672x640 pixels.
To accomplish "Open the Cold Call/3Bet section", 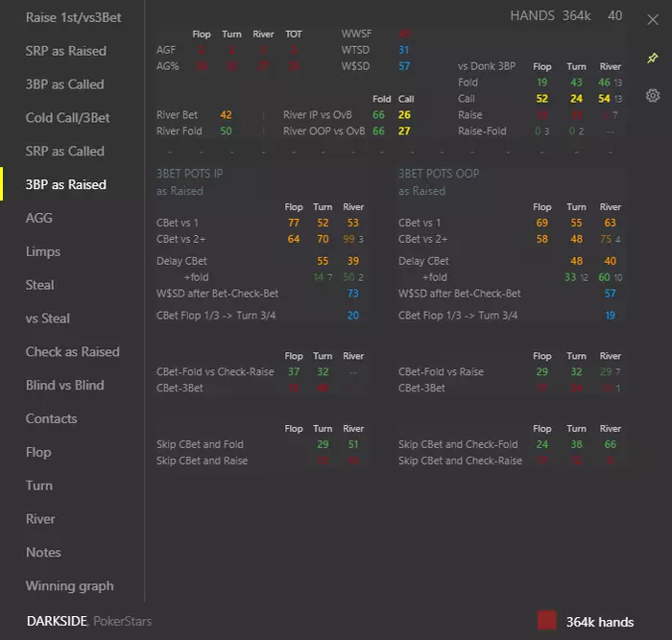I will pyautogui.click(x=68, y=118).
